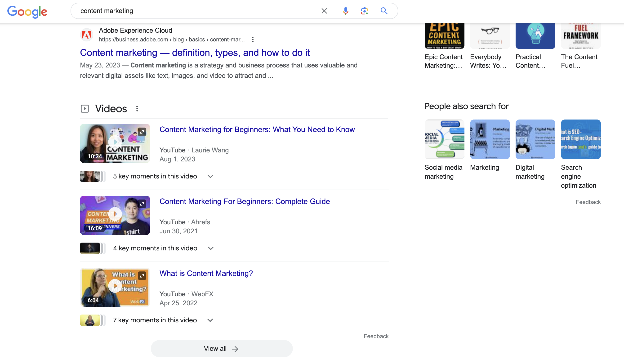
Task: Open Google Lens image search
Action: [x=364, y=11]
